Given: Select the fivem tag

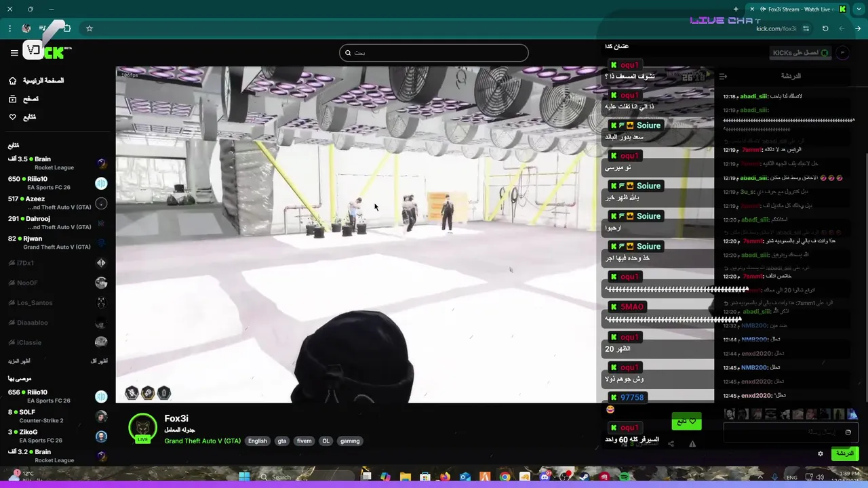Looking at the screenshot, I should click(304, 441).
